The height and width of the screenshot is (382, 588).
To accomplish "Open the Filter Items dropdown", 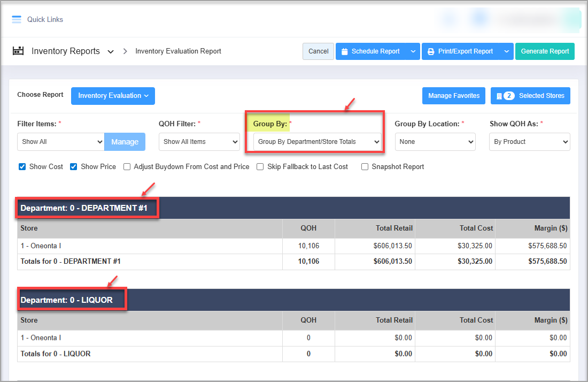I will click(x=60, y=142).
